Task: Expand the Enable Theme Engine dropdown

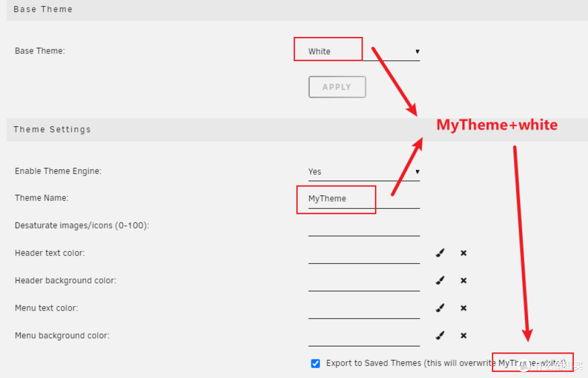Action: (364, 172)
